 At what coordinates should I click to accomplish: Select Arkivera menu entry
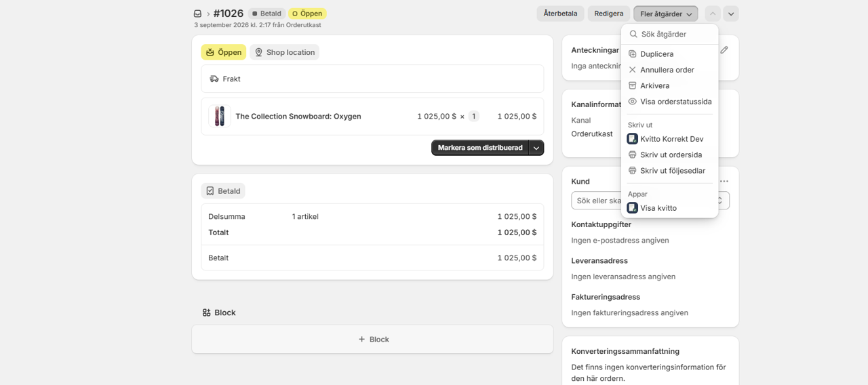click(669, 85)
